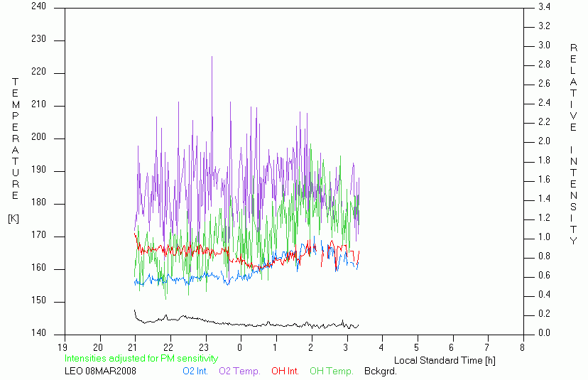Click the Local Standard Time [h] axis title
588x380 pixels.
(445, 361)
